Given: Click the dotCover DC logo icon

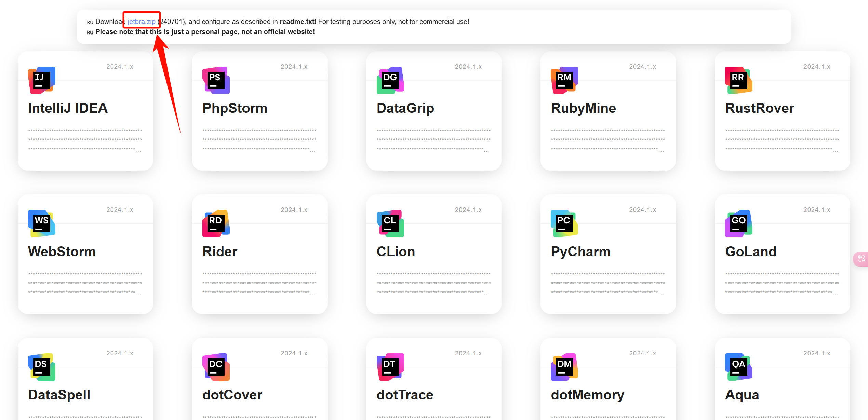Looking at the screenshot, I should (216, 367).
